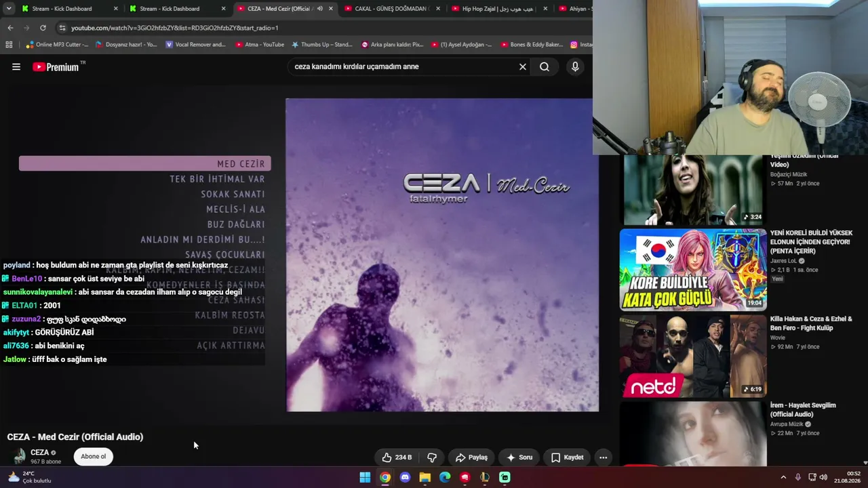Open the Hip Hop Zajal tab
Viewport: 868px width, 488px height.
[498, 9]
